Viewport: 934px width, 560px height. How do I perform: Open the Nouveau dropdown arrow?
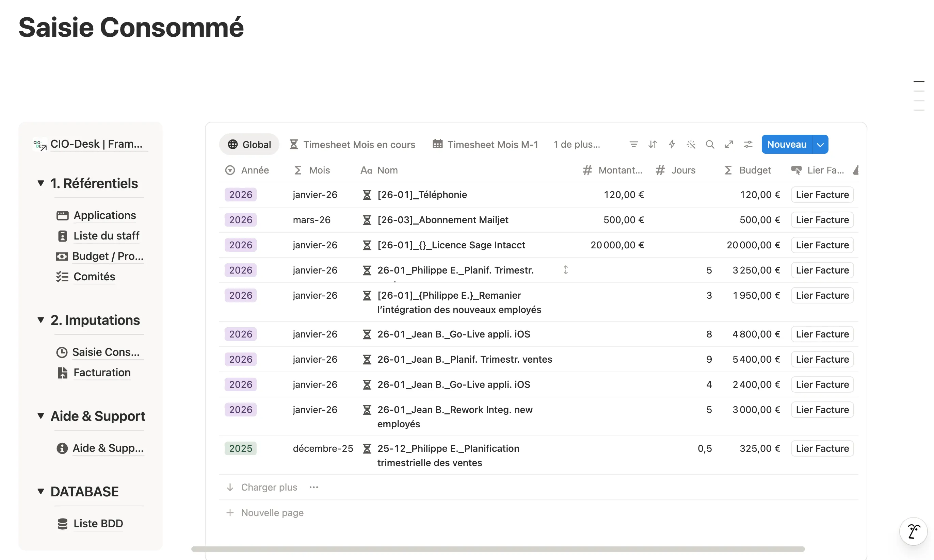820,145
